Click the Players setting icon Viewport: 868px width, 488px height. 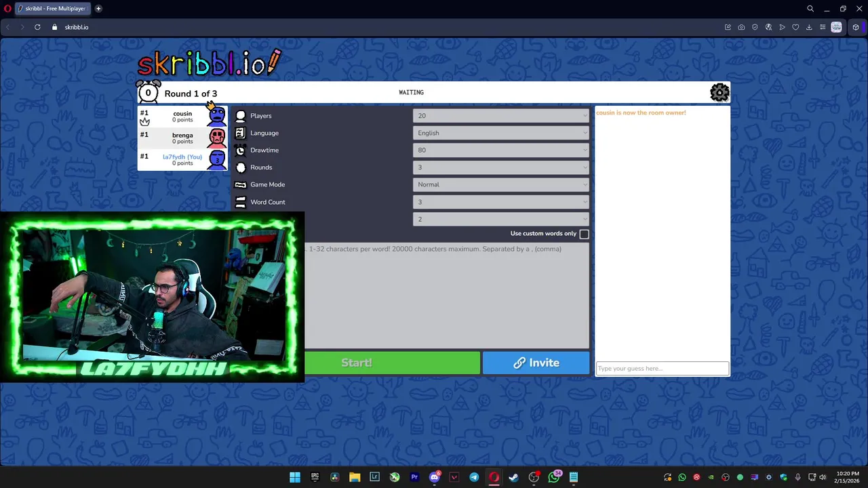[x=240, y=116]
